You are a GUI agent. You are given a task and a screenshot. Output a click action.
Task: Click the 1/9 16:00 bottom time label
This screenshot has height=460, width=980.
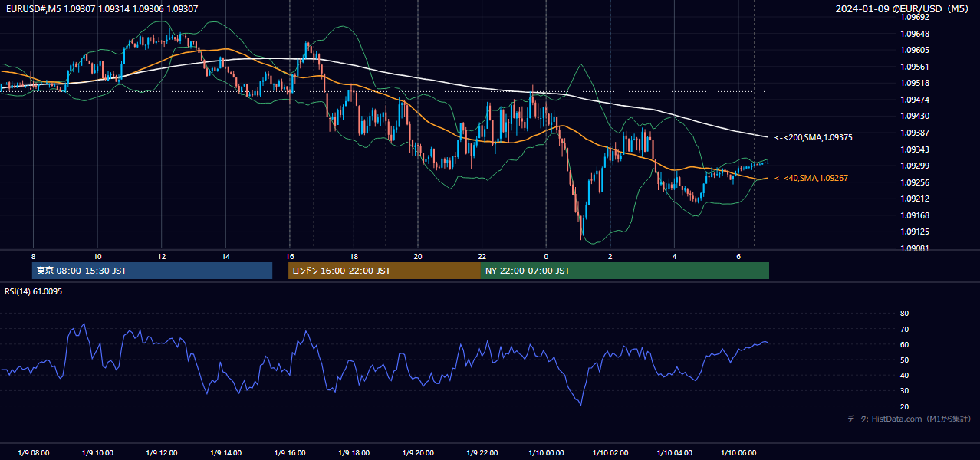tap(289, 452)
